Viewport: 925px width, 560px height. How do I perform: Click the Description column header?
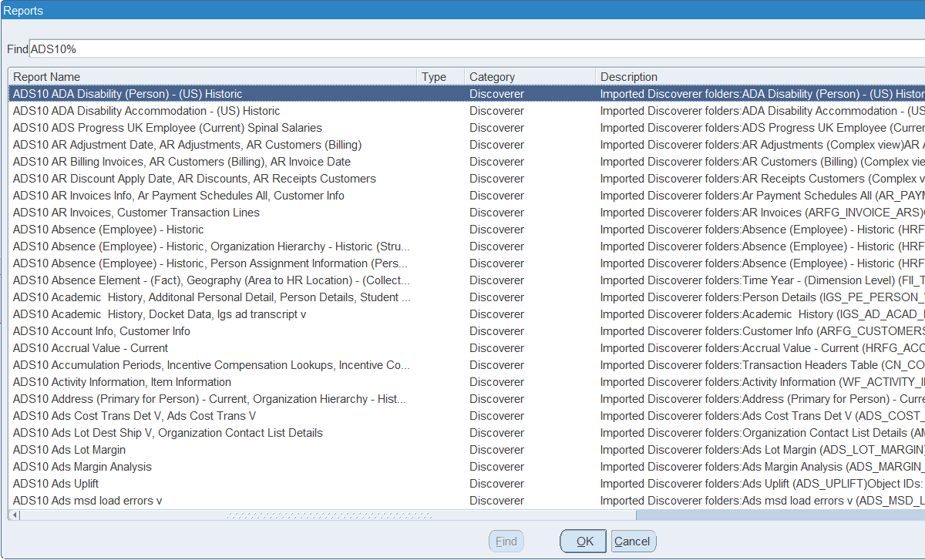pos(760,77)
